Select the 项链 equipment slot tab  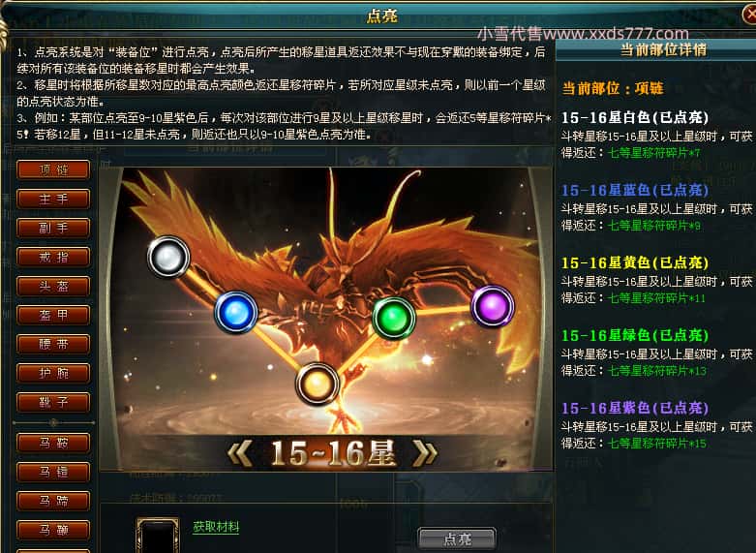point(53,169)
